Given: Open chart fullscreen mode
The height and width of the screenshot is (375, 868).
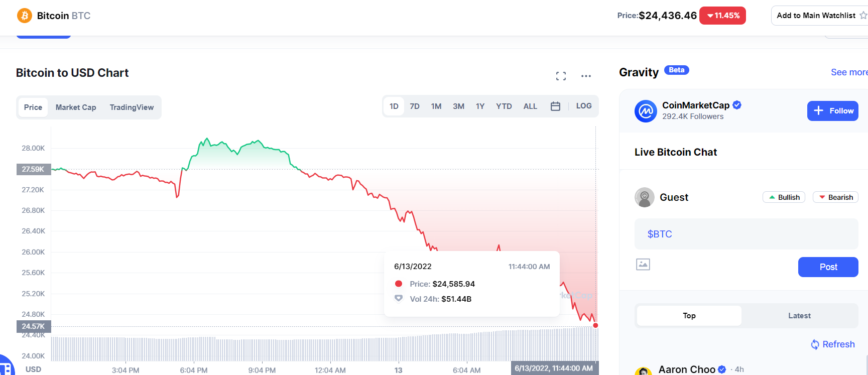Looking at the screenshot, I should pos(561,76).
